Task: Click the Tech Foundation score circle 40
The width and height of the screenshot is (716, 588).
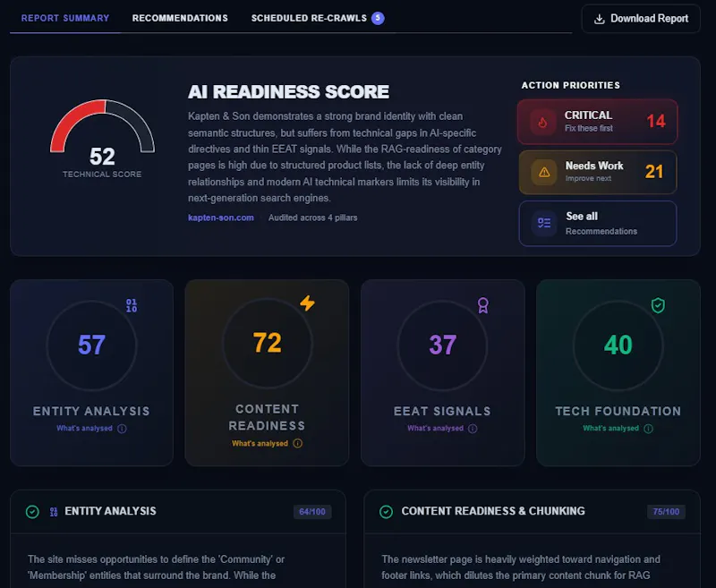Action: coord(618,345)
